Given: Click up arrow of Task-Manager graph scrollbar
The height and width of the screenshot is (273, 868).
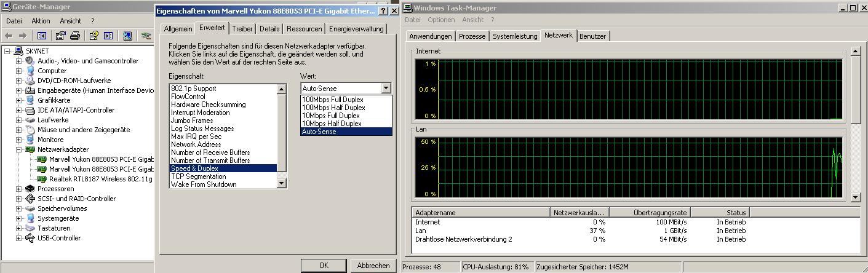Looking at the screenshot, I should coord(855,52).
